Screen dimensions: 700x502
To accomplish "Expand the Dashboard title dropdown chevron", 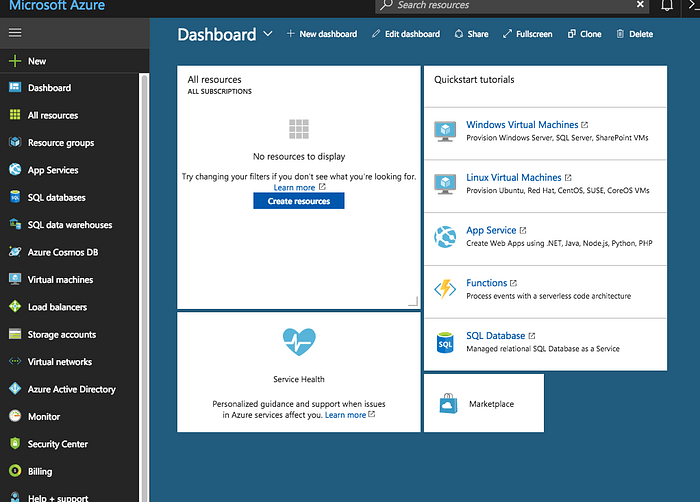I will tap(267, 34).
